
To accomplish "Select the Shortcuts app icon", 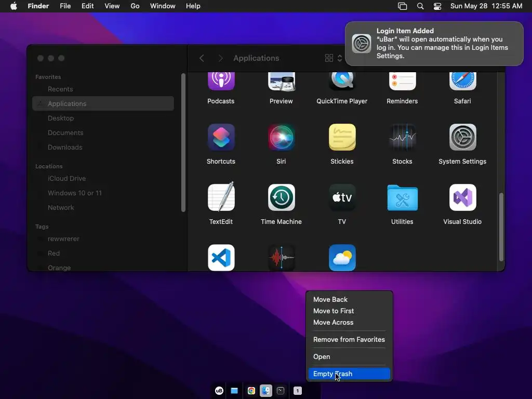I will (221, 137).
